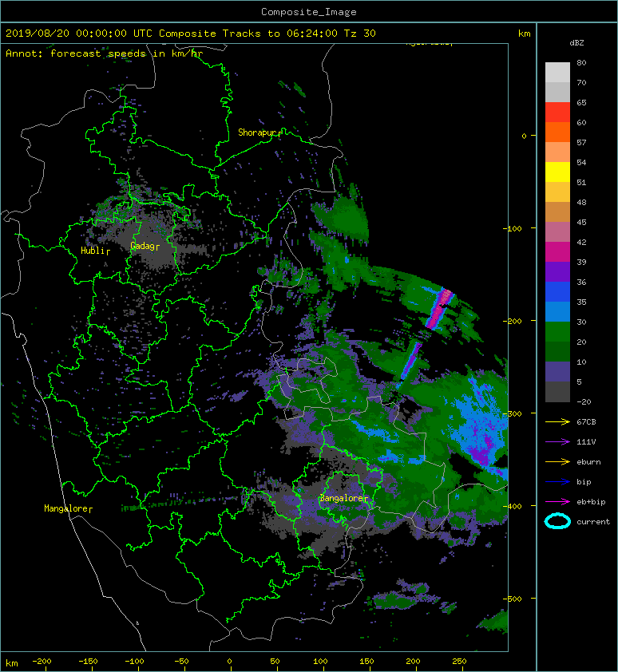618x672 pixels.
Task: Click the 250 tick label on horizontal axis
Action: (x=459, y=662)
